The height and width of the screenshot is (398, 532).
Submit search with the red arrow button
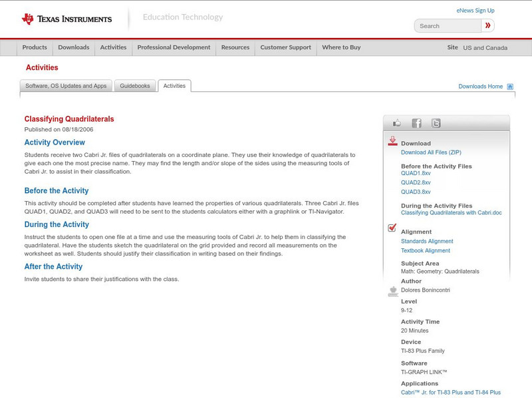487,25
